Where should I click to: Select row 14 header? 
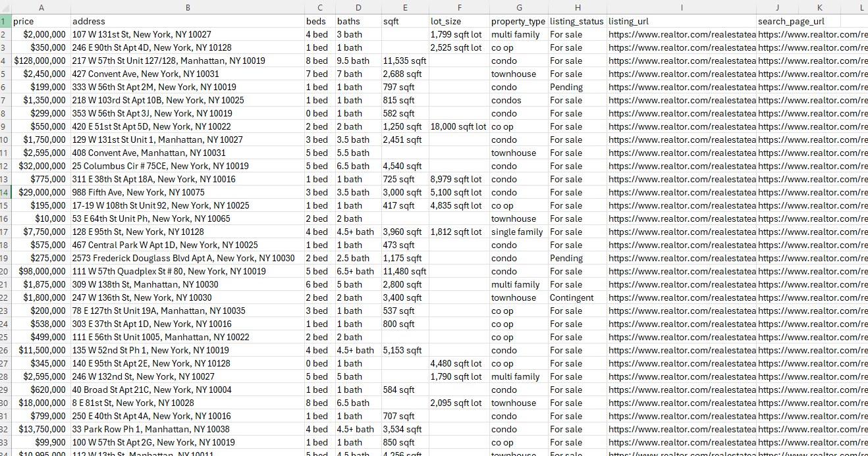pos(5,192)
